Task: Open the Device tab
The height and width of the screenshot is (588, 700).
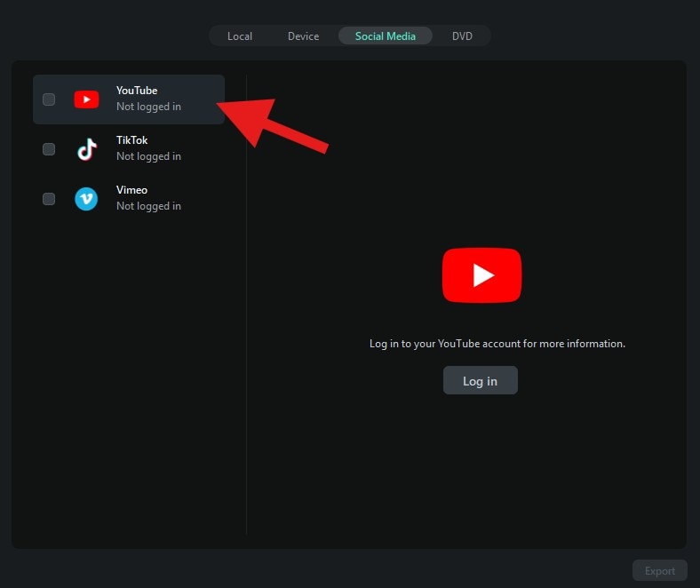Action: pyautogui.click(x=303, y=36)
